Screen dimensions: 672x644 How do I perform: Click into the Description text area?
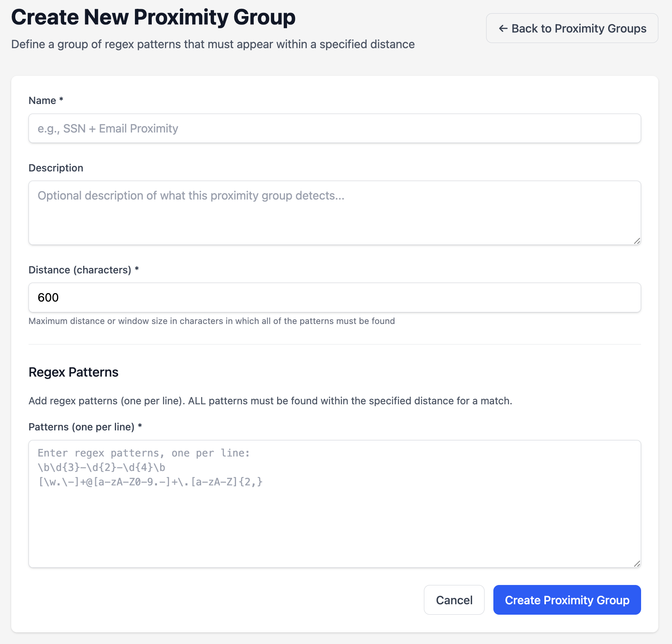[334, 213]
